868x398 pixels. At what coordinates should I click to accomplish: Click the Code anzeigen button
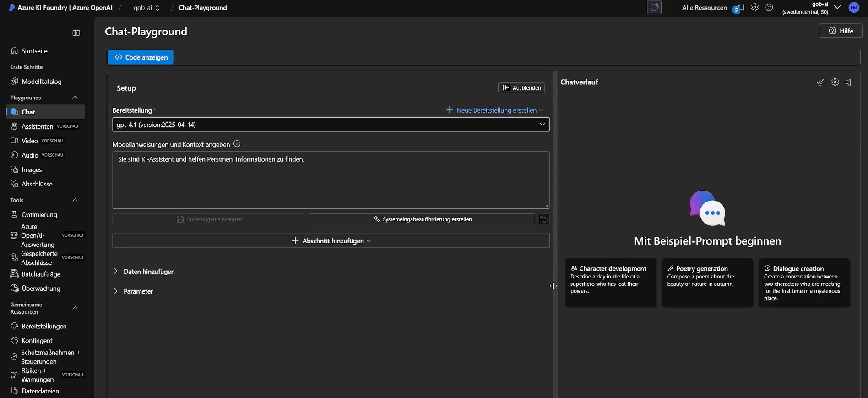coord(141,57)
